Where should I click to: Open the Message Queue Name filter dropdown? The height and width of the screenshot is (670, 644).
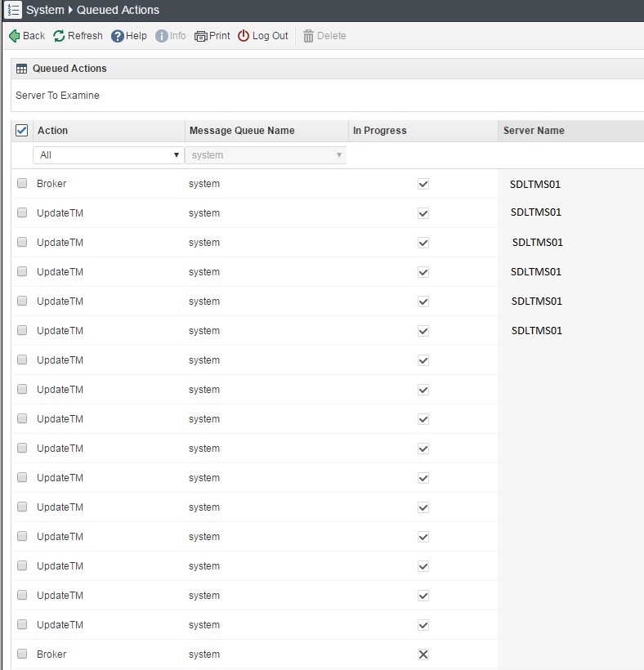[x=266, y=155]
